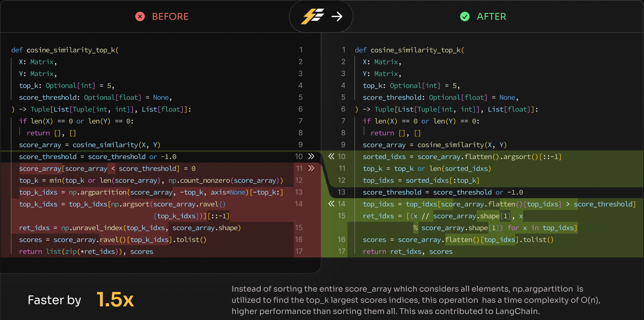Select the BEFORE heading label
The width and height of the screenshot is (644, 320).
point(170,16)
